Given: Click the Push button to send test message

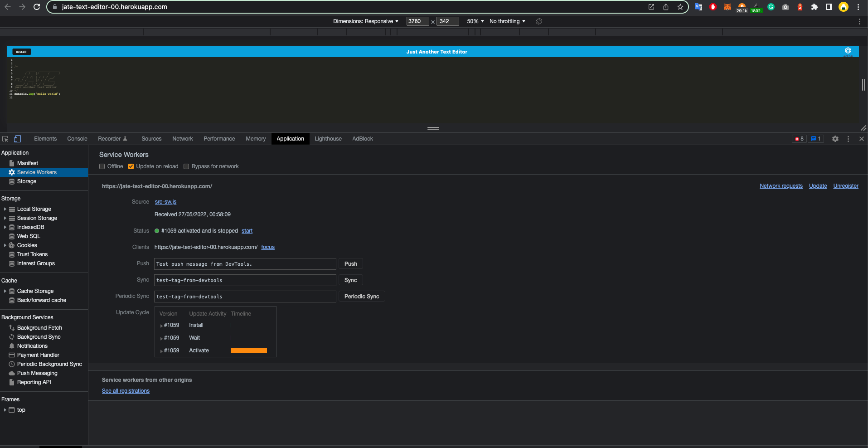Looking at the screenshot, I should (x=350, y=263).
